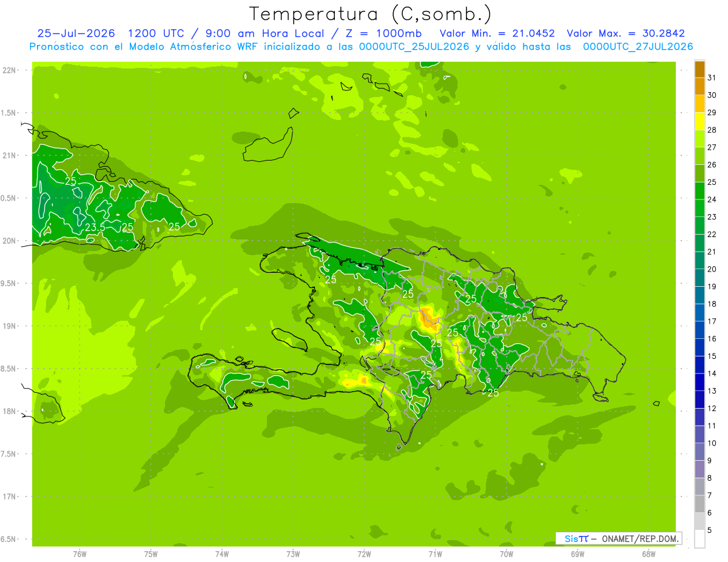Select the date text "25-Jul-2026"
The width and height of the screenshot is (728, 562).
coord(76,34)
